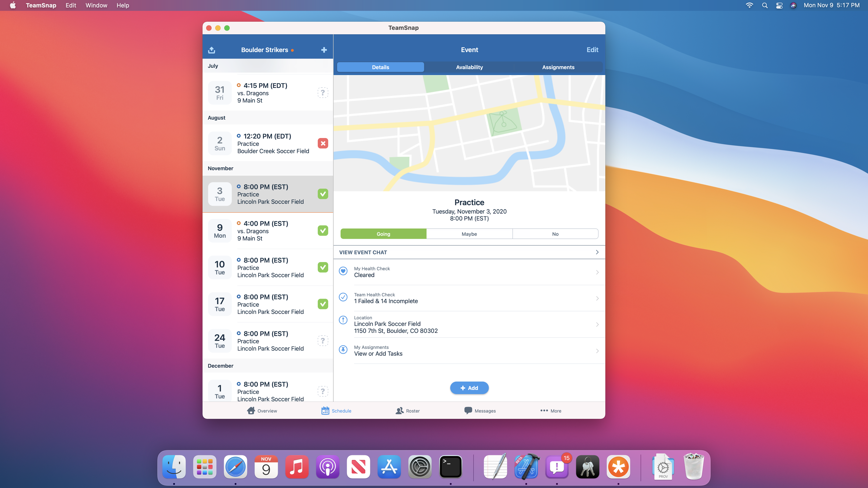Click "1 Failed & 14 Incomplete" text

[x=386, y=301]
